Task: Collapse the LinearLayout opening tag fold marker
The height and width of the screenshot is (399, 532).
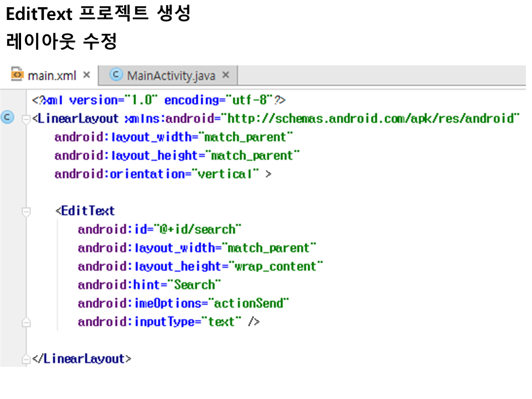Action: [25, 119]
